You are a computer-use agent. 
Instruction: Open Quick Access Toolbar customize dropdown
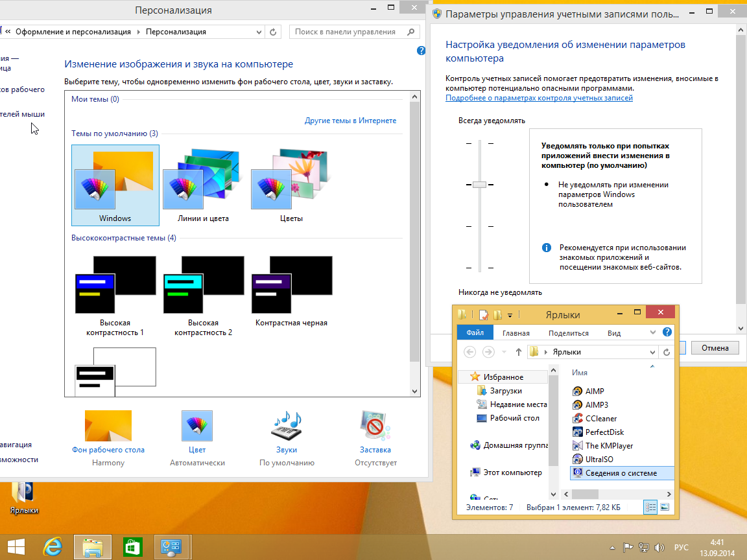(510, 315)
